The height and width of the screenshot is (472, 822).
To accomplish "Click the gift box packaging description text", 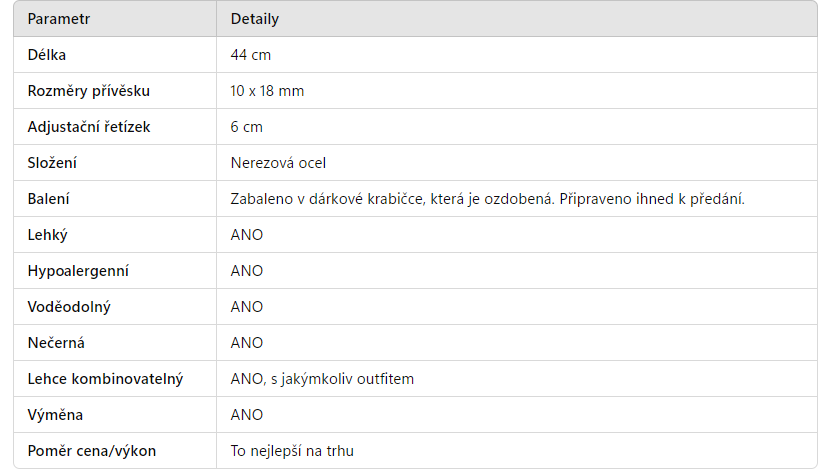I will point(488,199).
